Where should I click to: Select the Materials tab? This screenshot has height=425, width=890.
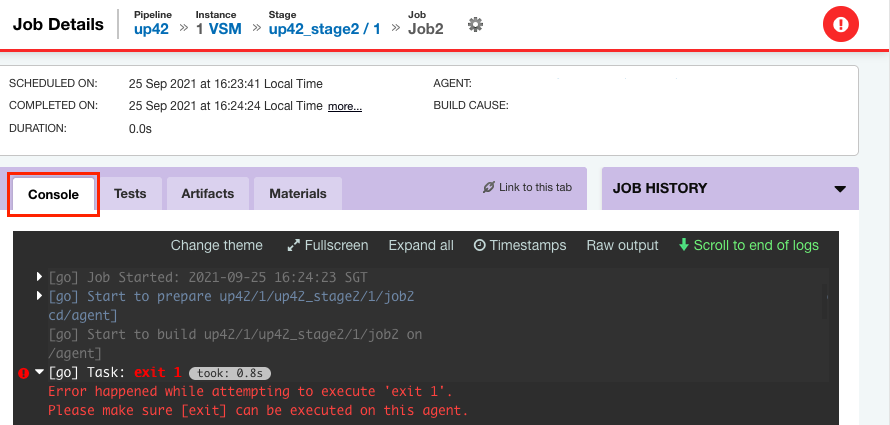pyautogui.click(x=298, y=193)
